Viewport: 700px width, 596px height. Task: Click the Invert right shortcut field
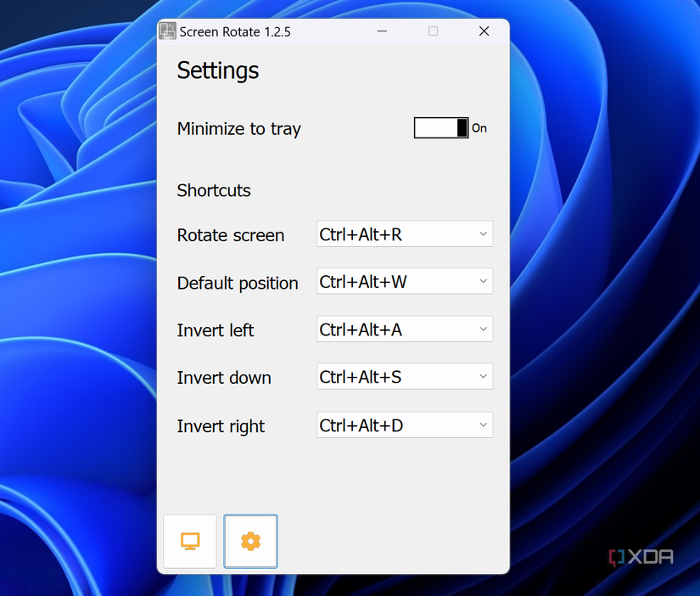tap(405, 425)
